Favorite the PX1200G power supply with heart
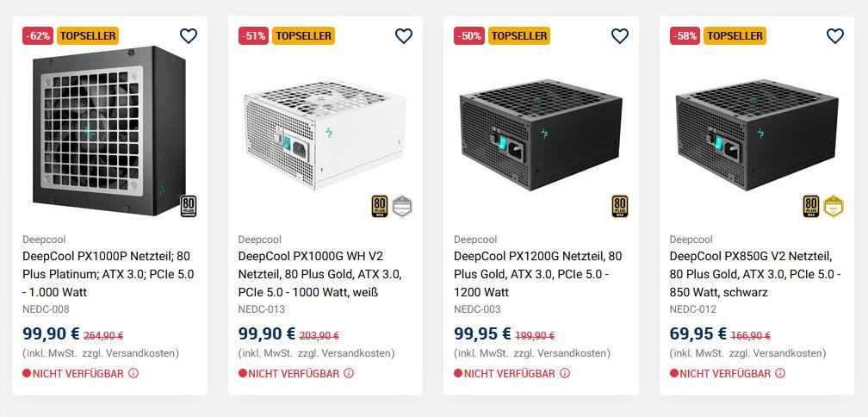Viewport: 868px width, 417px height. click(x=620, y=36)
